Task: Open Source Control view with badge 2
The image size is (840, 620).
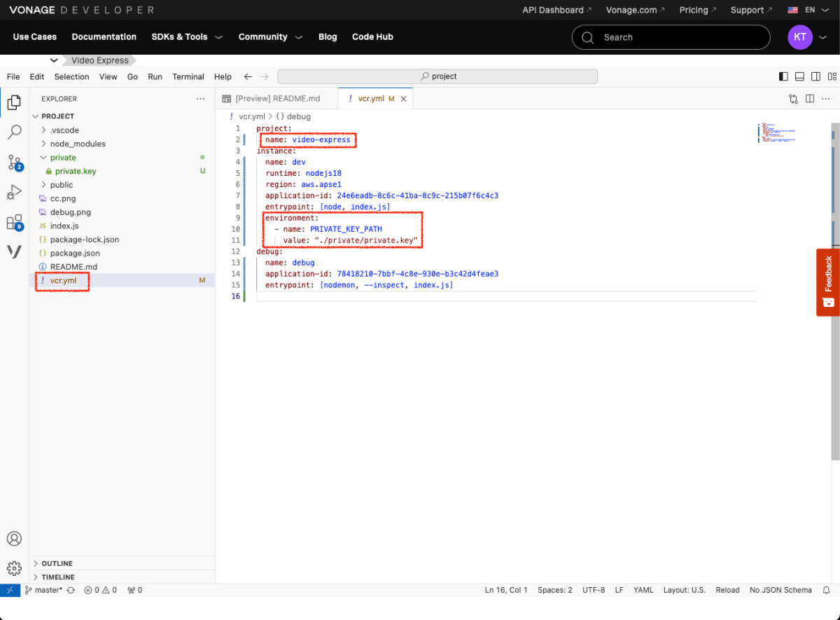Action: (x=14, y=163)
